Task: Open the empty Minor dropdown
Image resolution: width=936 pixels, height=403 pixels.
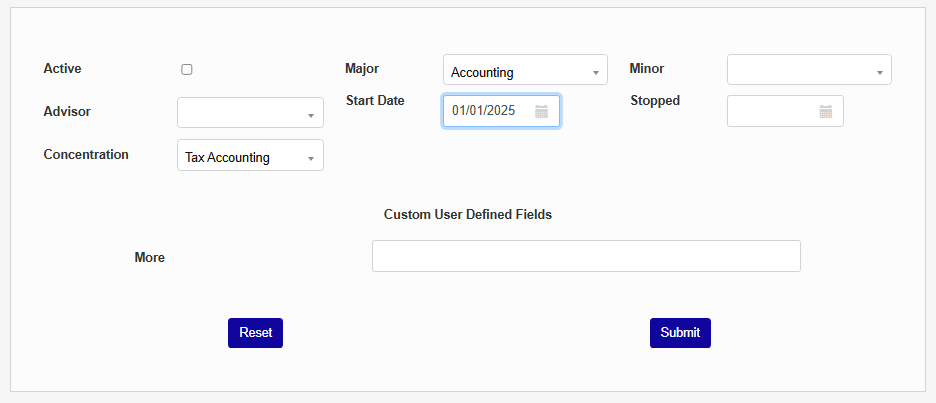Action: (x=809, y=70)
